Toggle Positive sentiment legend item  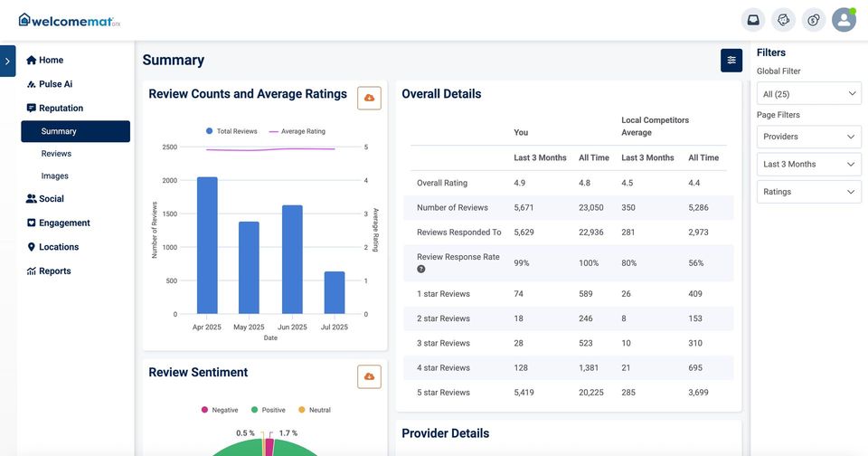269,410
